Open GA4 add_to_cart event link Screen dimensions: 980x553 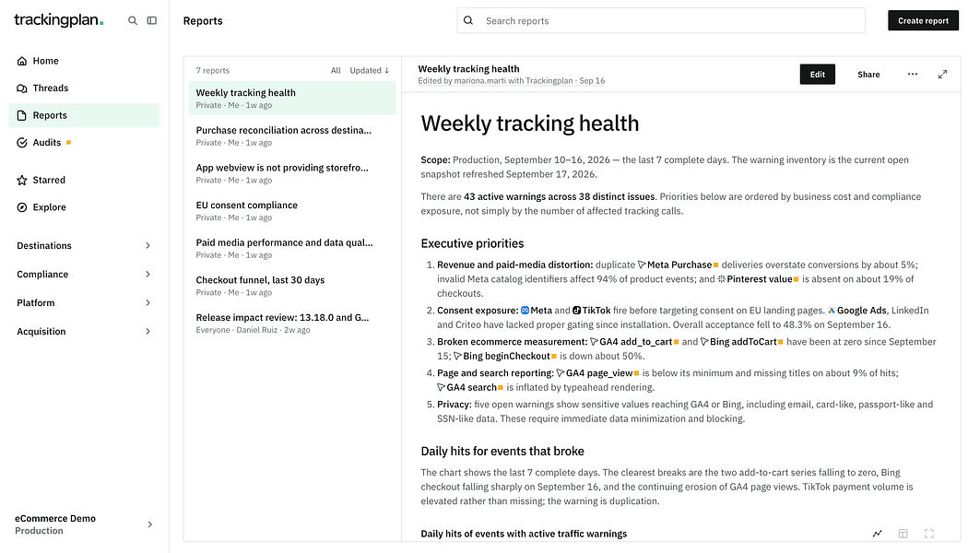pyautogui.click(x=633, y=342)
